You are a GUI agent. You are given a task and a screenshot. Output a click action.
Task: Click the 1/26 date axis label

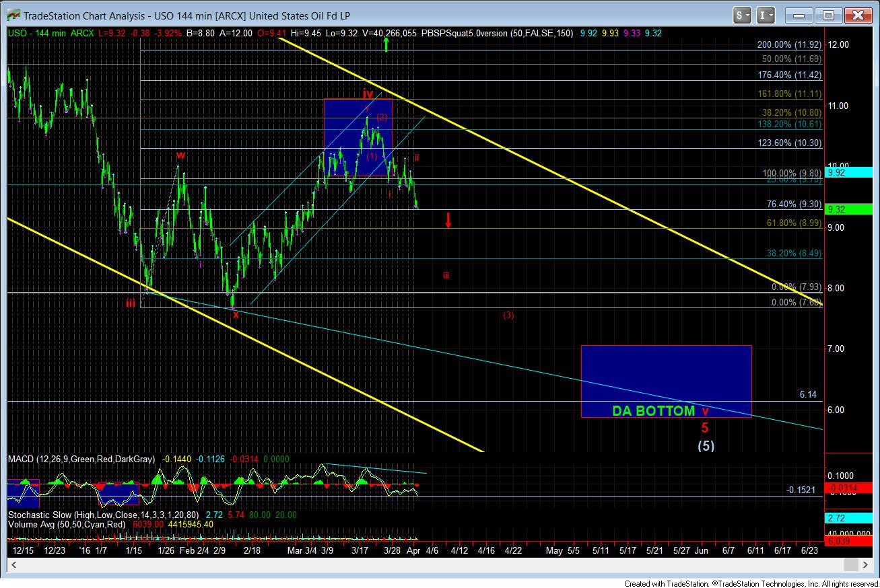coord(166,550)
